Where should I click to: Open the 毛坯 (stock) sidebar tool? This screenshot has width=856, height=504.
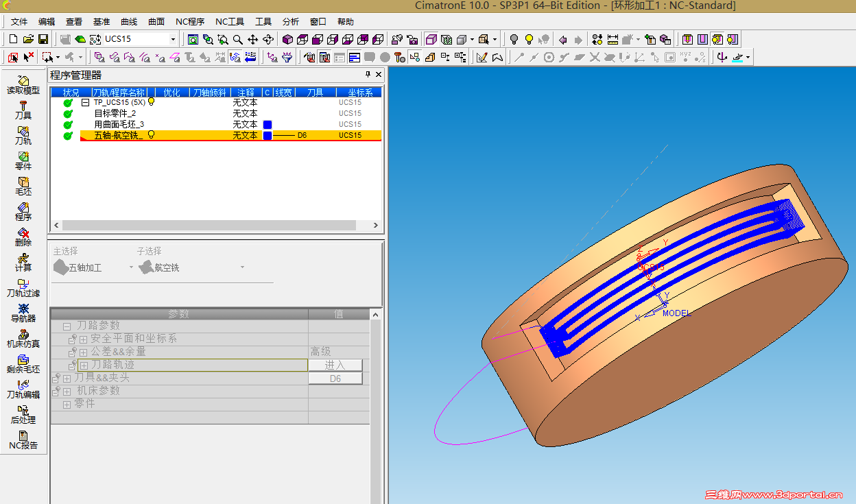click(x=23, y=187)
